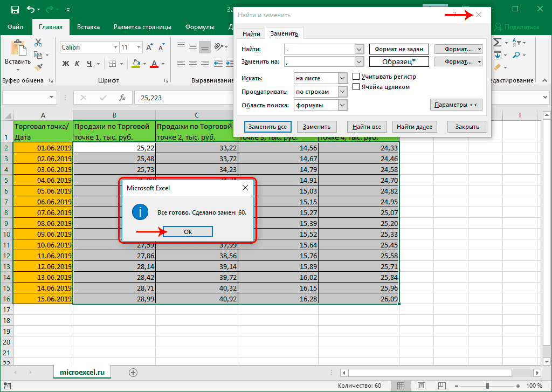
Task: Click the Save icon in quick access toolbar
Action: [x=15, y=9]
